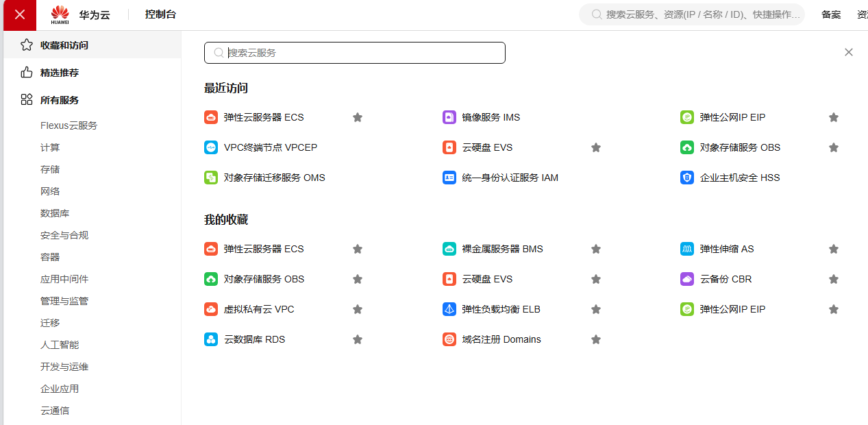Click the 弹性负载均衡 ELB icon
868x425 pixels.
(449, 309)
